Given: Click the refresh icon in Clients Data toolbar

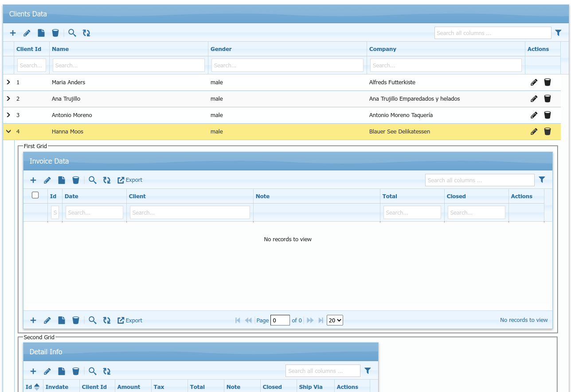Looking at the screenshot, I should point(86,33).
